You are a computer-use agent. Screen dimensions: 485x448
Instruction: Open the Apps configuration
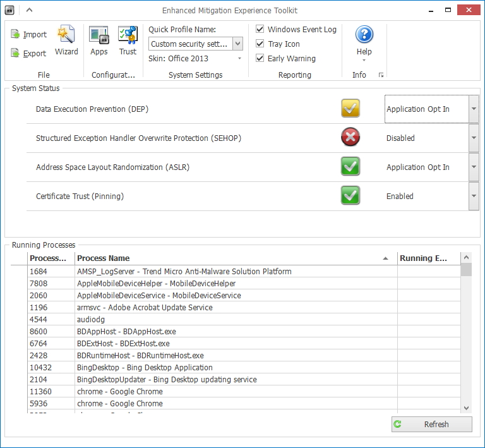99,40
